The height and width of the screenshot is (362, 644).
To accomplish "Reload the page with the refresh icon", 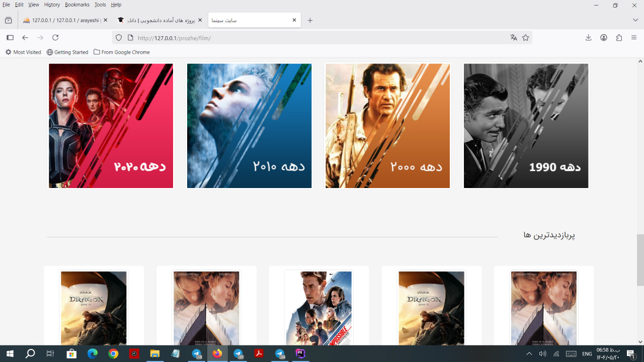I will pos(55,38).
